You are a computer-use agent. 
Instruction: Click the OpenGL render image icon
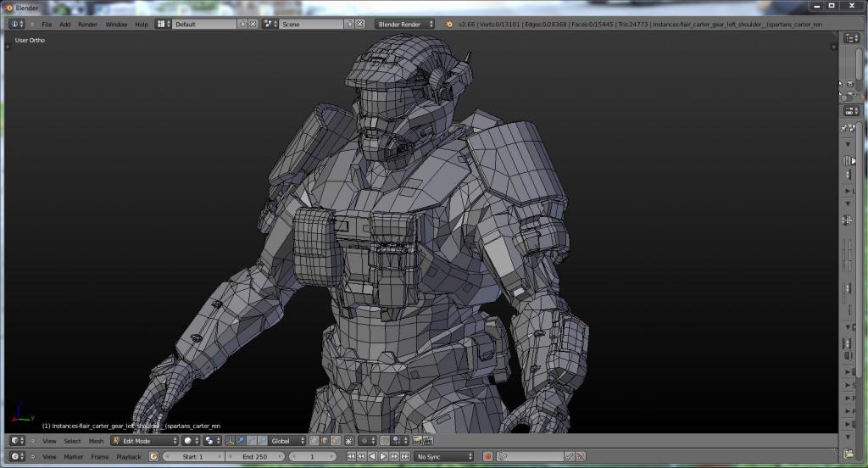417,441
